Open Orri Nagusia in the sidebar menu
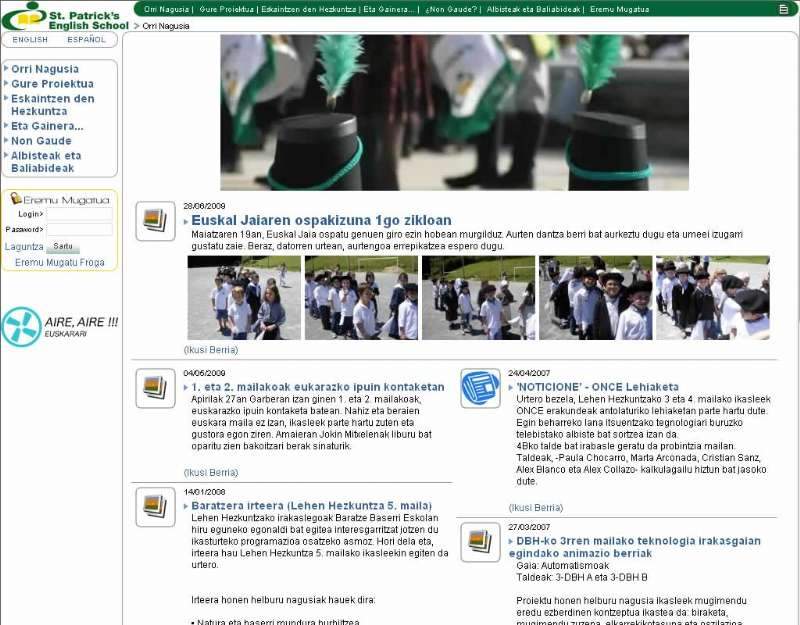The height and width of the screenshot is (625, 800). 45,69
